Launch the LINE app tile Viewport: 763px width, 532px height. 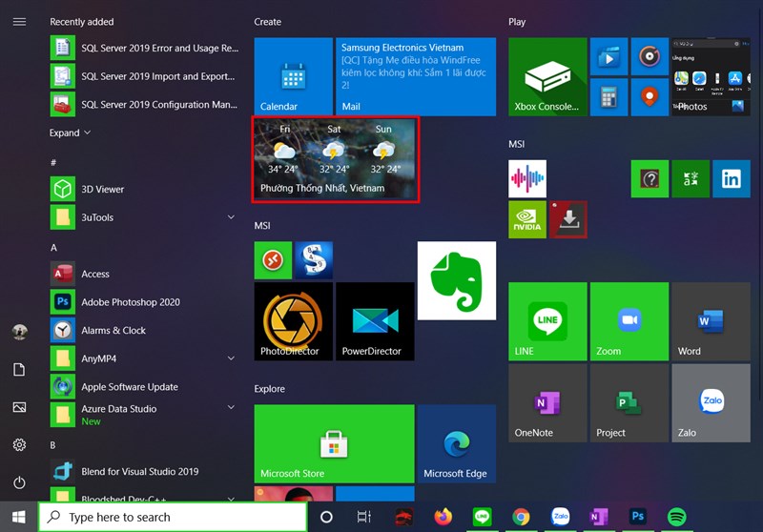(x=547, y=321)
